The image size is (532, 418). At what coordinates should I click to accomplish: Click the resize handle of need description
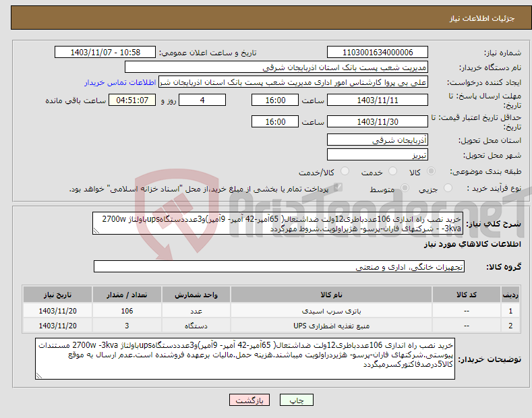(x=96, y=231)
